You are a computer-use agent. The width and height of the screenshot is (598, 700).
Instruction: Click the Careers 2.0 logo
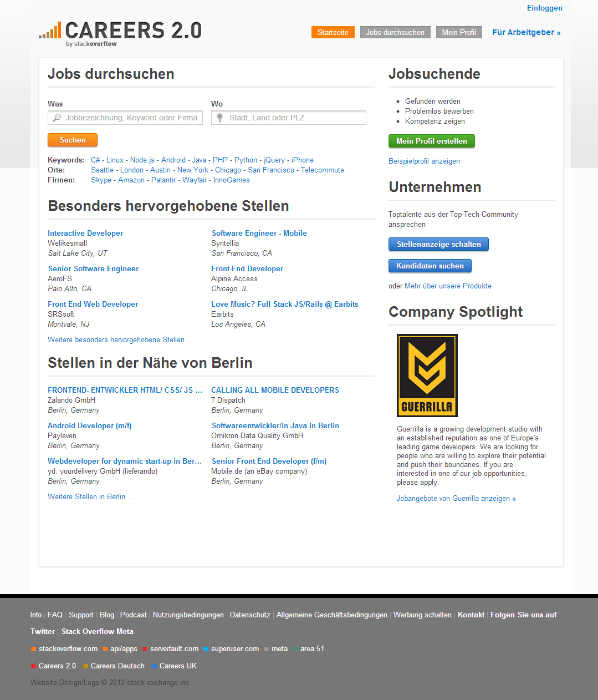120,33
